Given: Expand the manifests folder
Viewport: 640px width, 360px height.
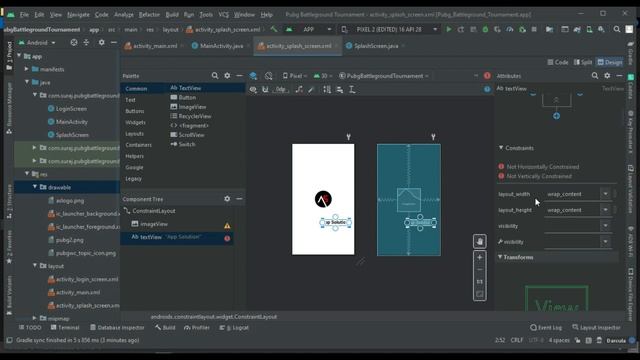Looking at the screenshot, I should coord(27,69).
